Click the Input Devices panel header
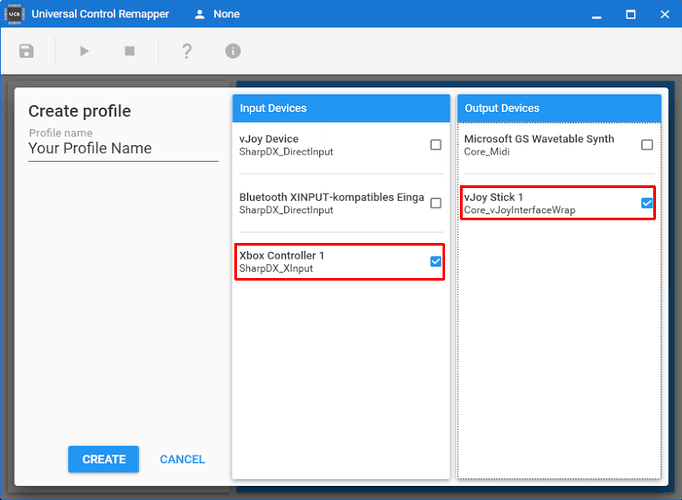Image resolution: width=682 pixels, height=500 pixels. [341, 108]
